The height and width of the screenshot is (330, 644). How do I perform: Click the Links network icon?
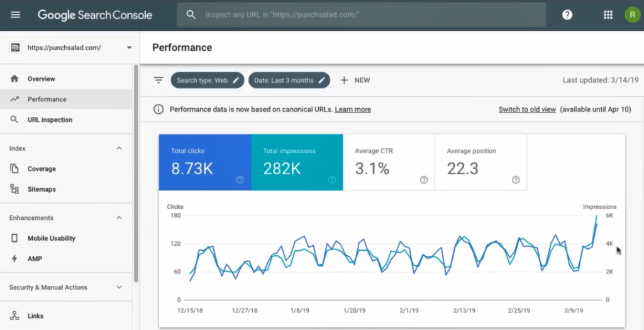pos(14,316)
